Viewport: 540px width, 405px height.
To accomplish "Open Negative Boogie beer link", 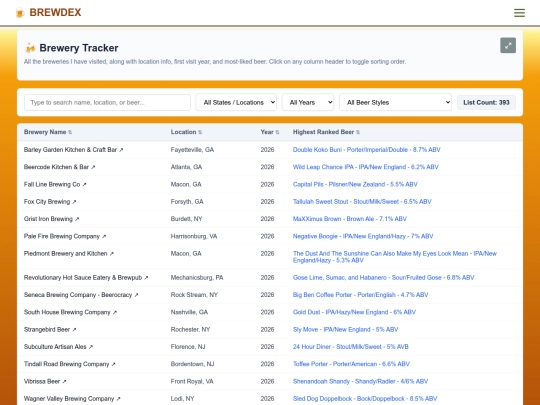I will tap(363, 236).
